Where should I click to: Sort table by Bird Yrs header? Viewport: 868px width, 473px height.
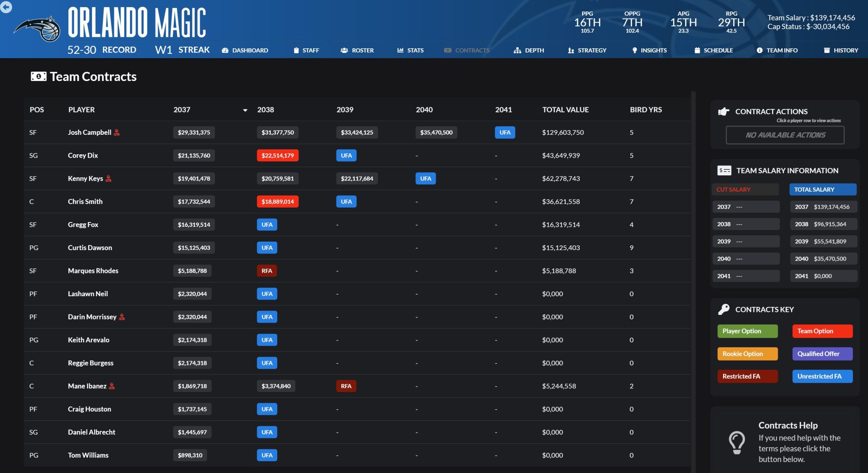pyautogui.click(x=645, y=110)
